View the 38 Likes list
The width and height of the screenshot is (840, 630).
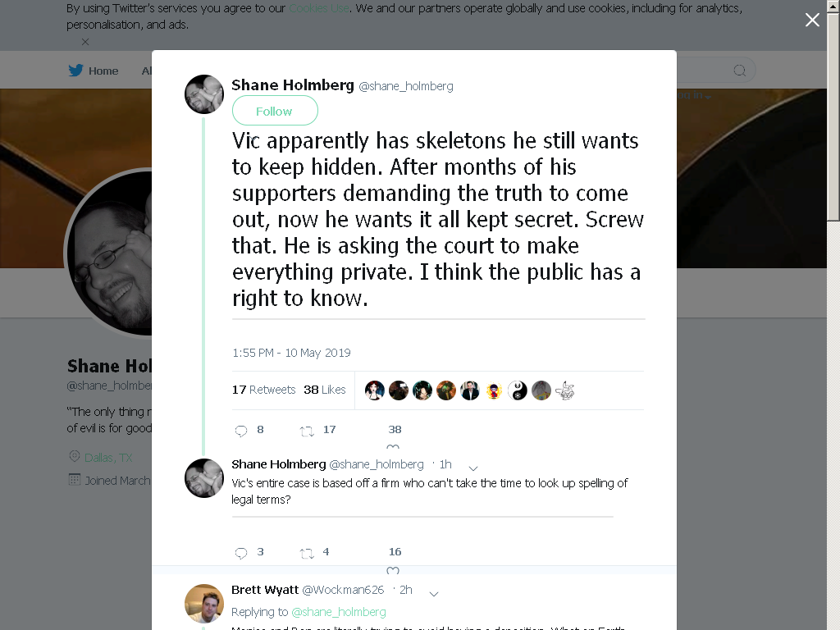pyautogui.click(x=325, y=390)
